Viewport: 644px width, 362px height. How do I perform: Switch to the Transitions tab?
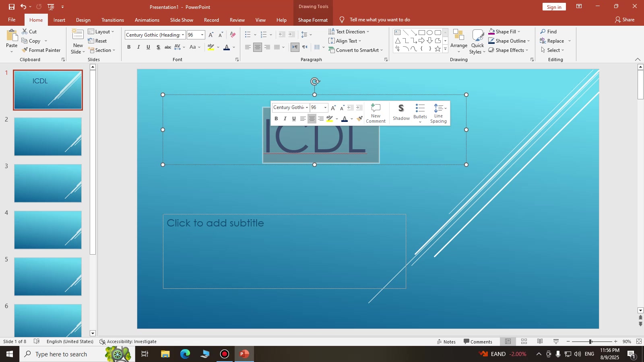[112, 20]
